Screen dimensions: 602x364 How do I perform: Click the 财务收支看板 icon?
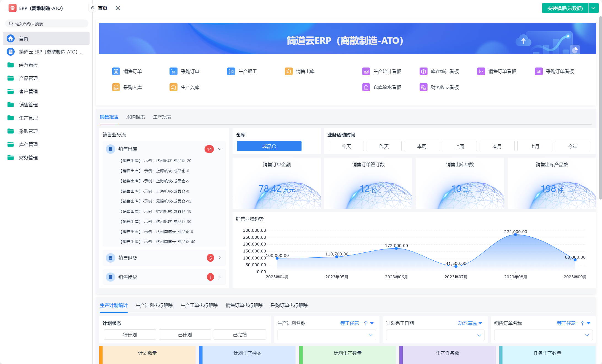click(x=423, y=87)
